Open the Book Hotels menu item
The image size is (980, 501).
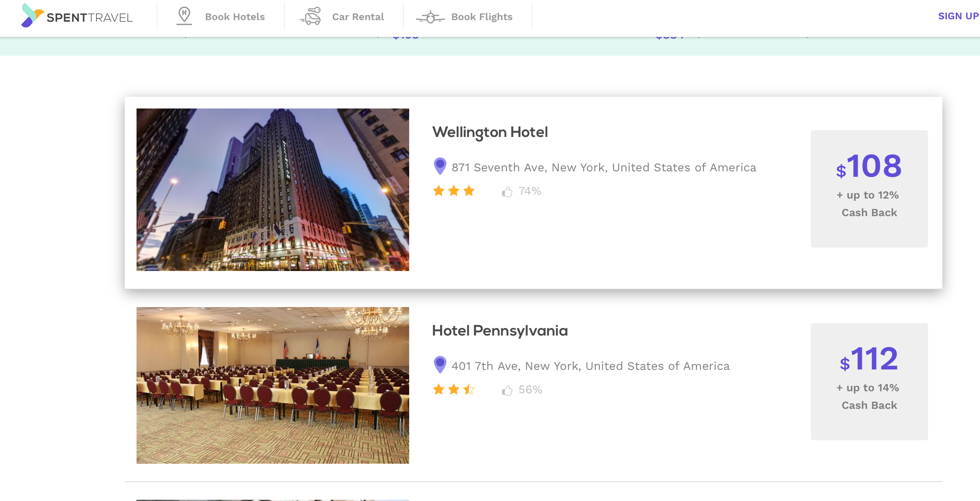[235, 17]
